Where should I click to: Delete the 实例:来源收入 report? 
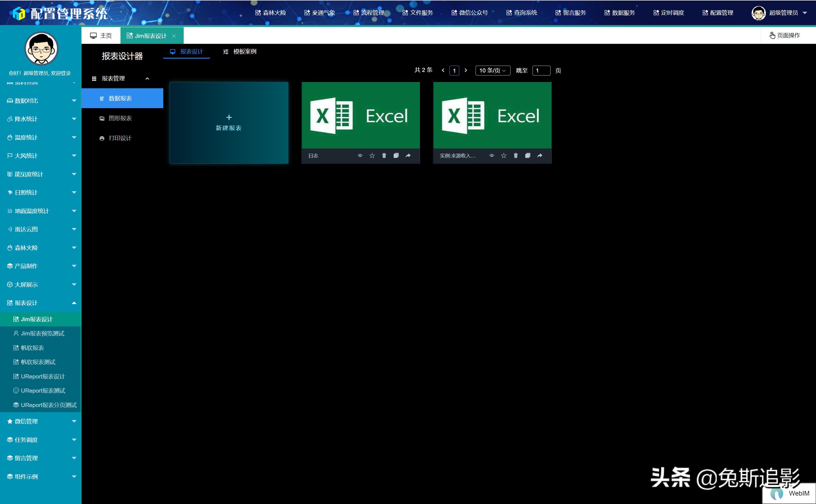(516, 156)
